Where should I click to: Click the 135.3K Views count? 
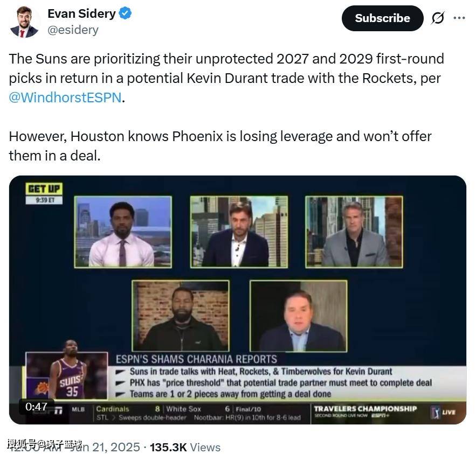185,448
